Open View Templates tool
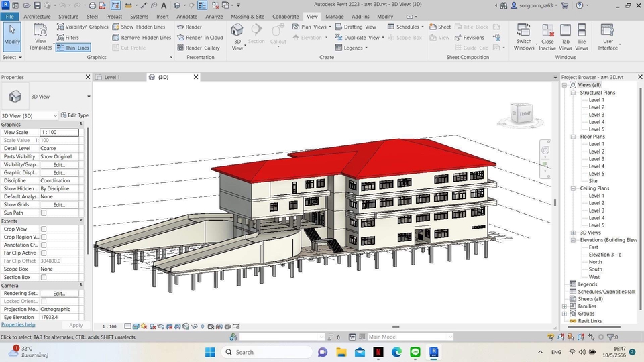This screenshot has height=362, width=644. 40,35
